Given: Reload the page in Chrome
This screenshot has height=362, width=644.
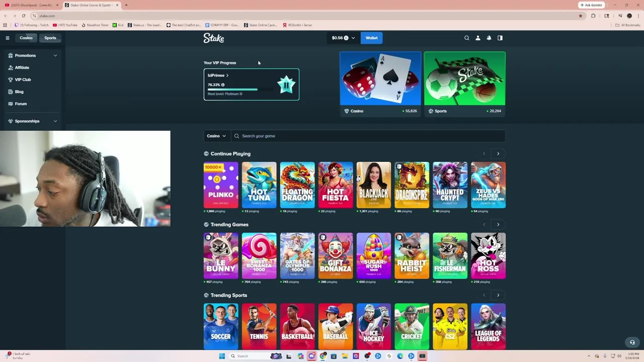Looking at the screenshot, I should (x=23, y=16).
